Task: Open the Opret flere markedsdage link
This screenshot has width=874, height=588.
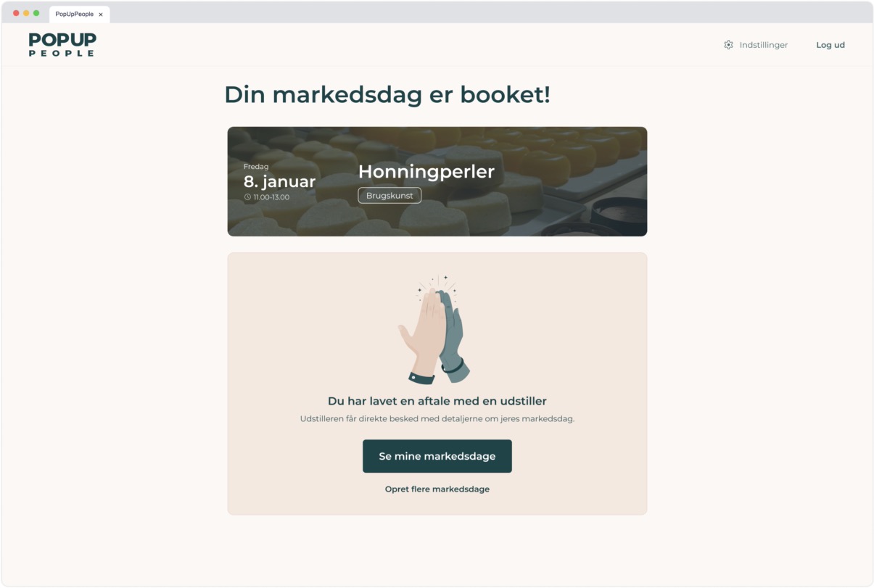Action: pyautogui.click(x=437, y=489)
